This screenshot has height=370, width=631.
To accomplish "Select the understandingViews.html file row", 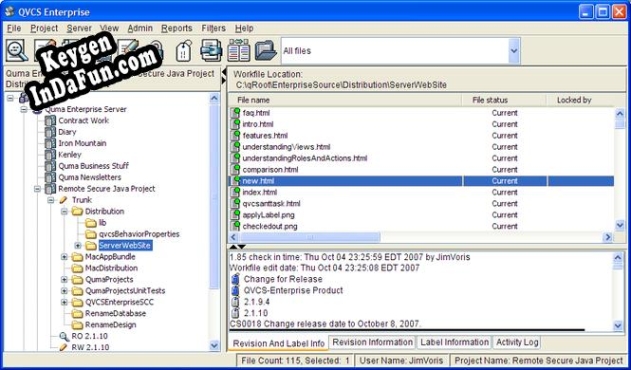I will tap(421, 147).
